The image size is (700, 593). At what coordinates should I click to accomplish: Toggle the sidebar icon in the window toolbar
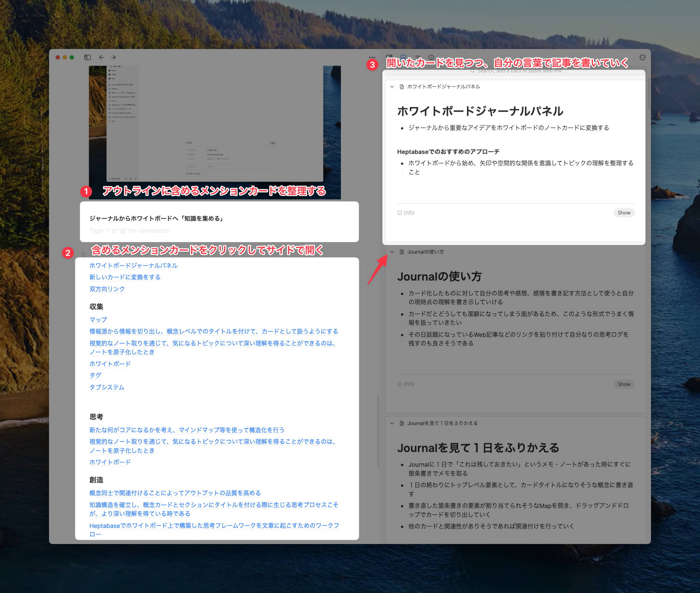[88, 57]
